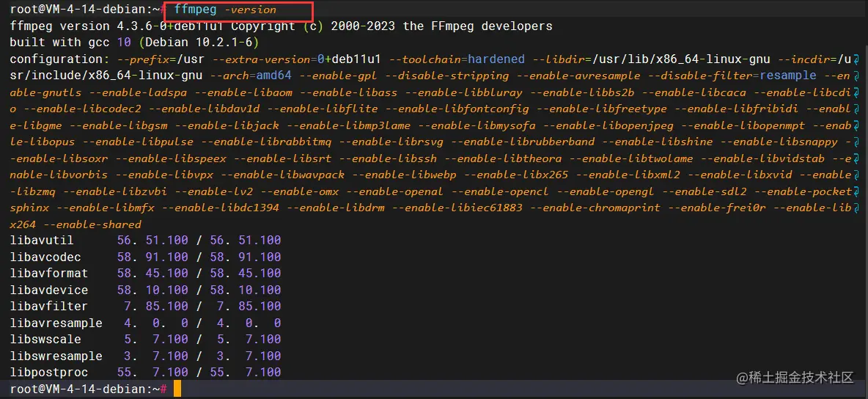Click the '--enable-libmysofa' flag

pyautogui.click(x=476, y=125)
